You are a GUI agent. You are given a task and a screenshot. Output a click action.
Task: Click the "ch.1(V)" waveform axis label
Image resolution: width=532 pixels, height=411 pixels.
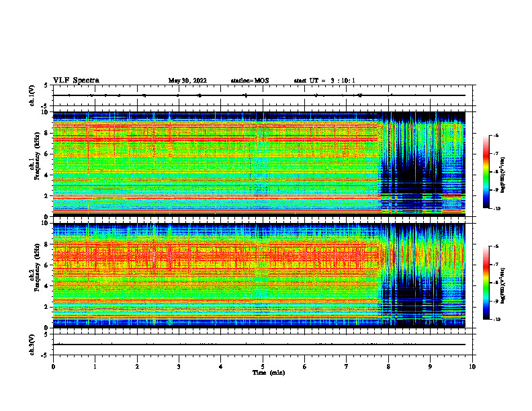pyautogui.click(x=32, y=95)
